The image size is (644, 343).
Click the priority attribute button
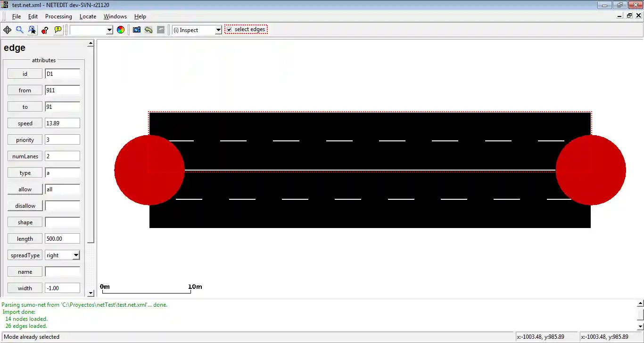[x=25, y=139]
